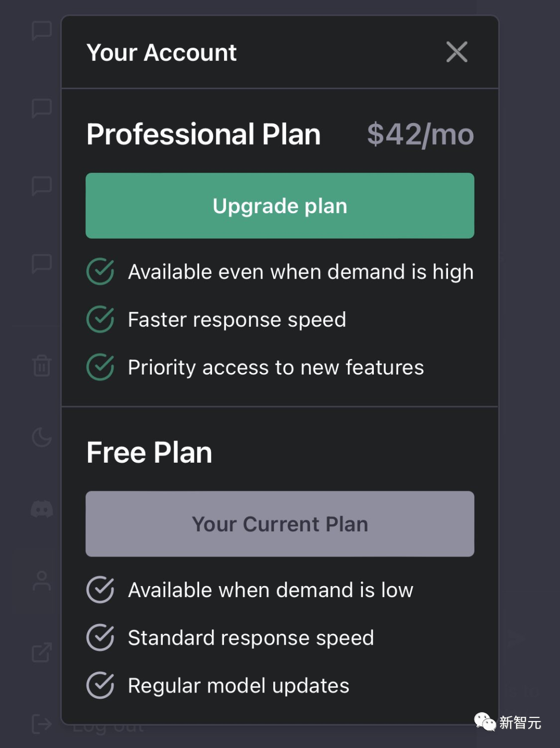560x748 pixels.
Task: Click the Professional Plan heading
Action: click(x=203, y=135)
